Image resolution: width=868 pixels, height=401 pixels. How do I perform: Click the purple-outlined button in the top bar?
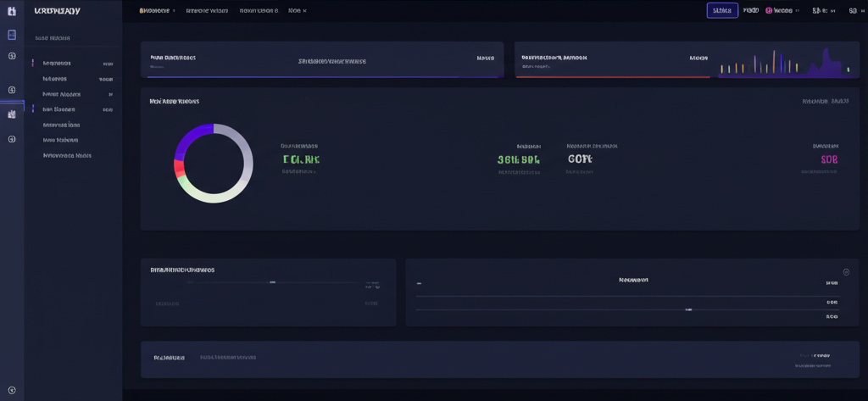[x=722, y=11]
